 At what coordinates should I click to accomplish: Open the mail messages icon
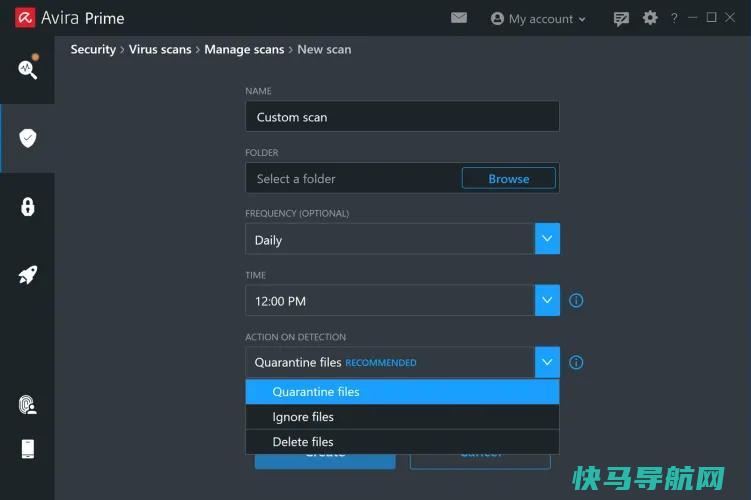(x=458, y=18)
